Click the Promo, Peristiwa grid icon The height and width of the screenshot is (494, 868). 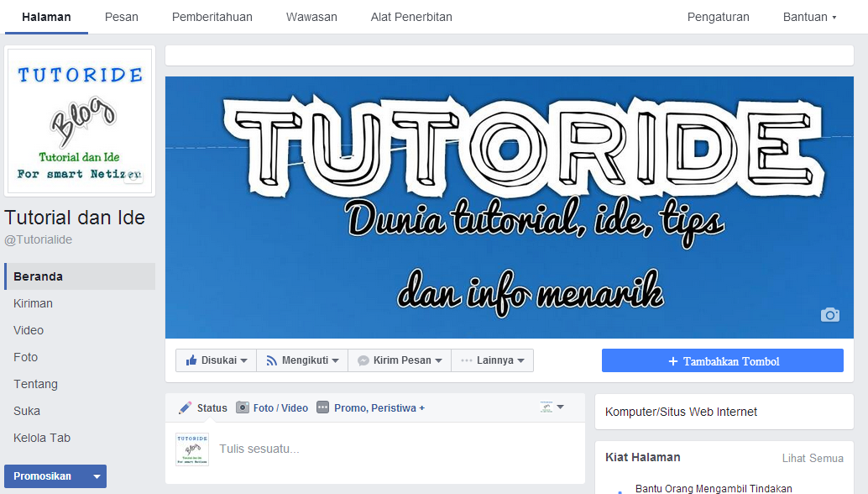323,407
